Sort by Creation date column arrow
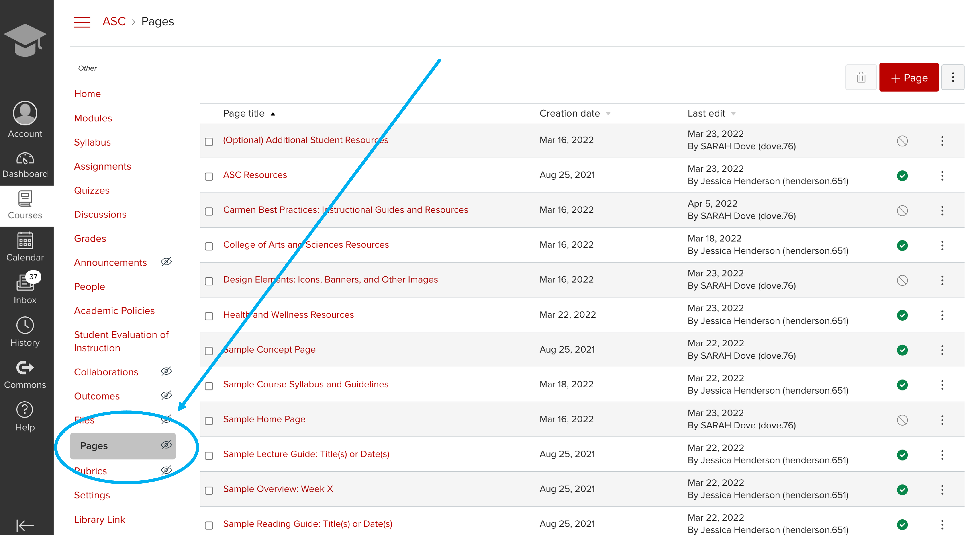This screenshot has height=535, width=980. pyautogui.click(x=608, y=114)
